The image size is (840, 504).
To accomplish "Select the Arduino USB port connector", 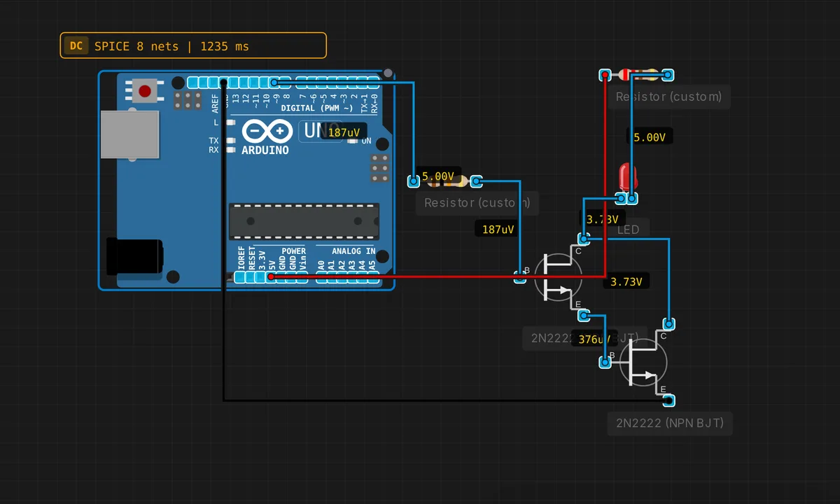I will [x=129, y=134].
